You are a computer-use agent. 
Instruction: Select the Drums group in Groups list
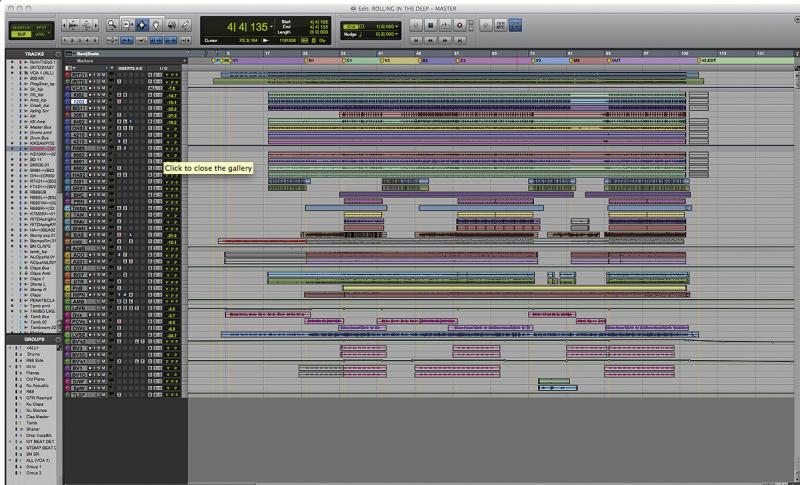point(32,354)
